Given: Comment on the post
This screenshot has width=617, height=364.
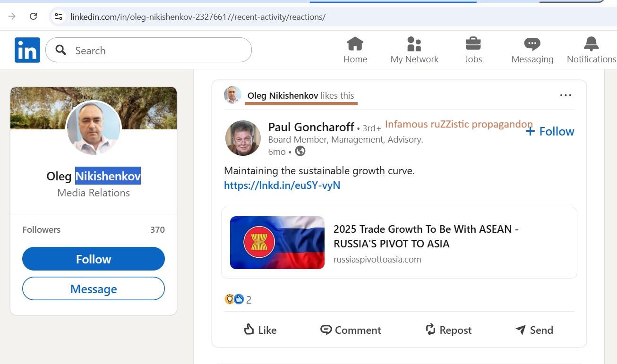Looking at the screenshot, I should pyautogui.click(x=351, y=330).
